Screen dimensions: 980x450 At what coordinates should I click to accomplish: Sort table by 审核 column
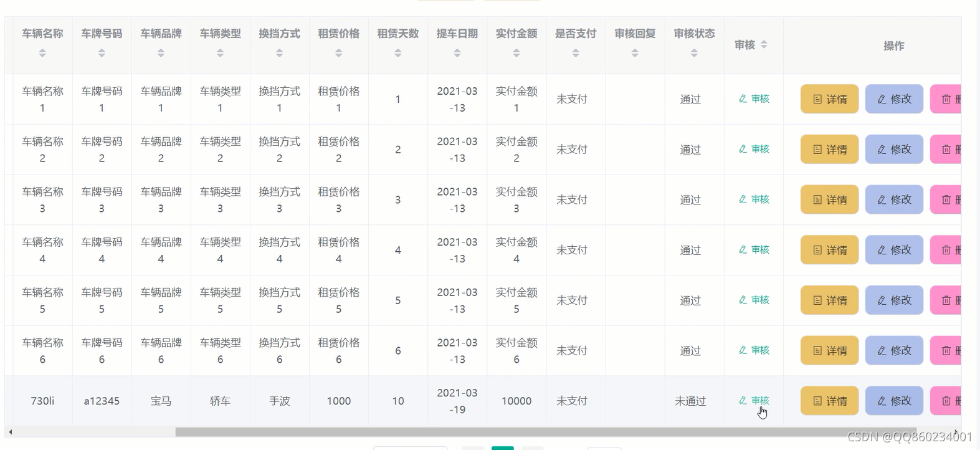(x=764, y=45)
